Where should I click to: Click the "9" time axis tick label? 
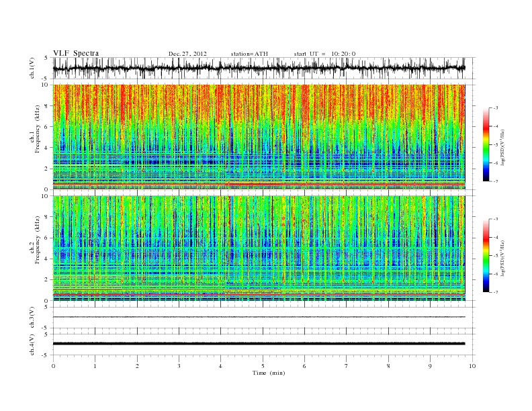coord(430,366)
